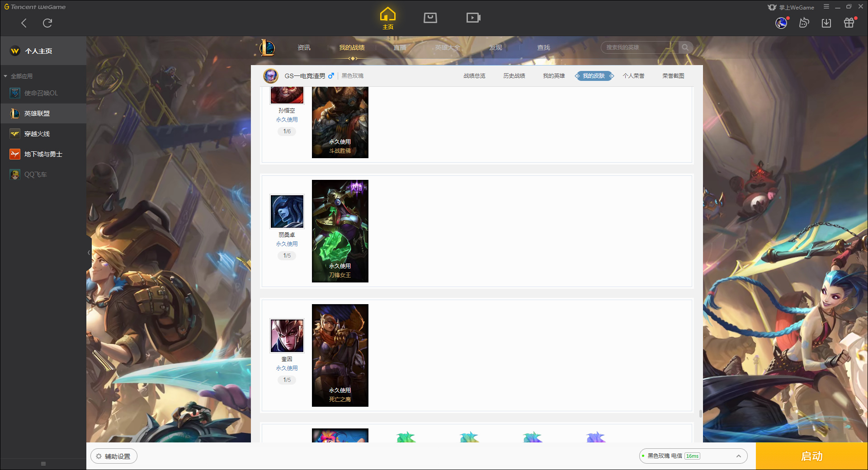Viewport: 868px width, 470px height.
Task: Click the sidebar bottom list handle icon
Action: 43,464
